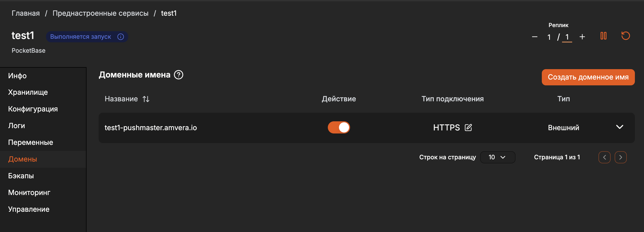This screenshot has height=232, width=644.
Task: Click Создать доменное имя button
Action: point(588,77)
